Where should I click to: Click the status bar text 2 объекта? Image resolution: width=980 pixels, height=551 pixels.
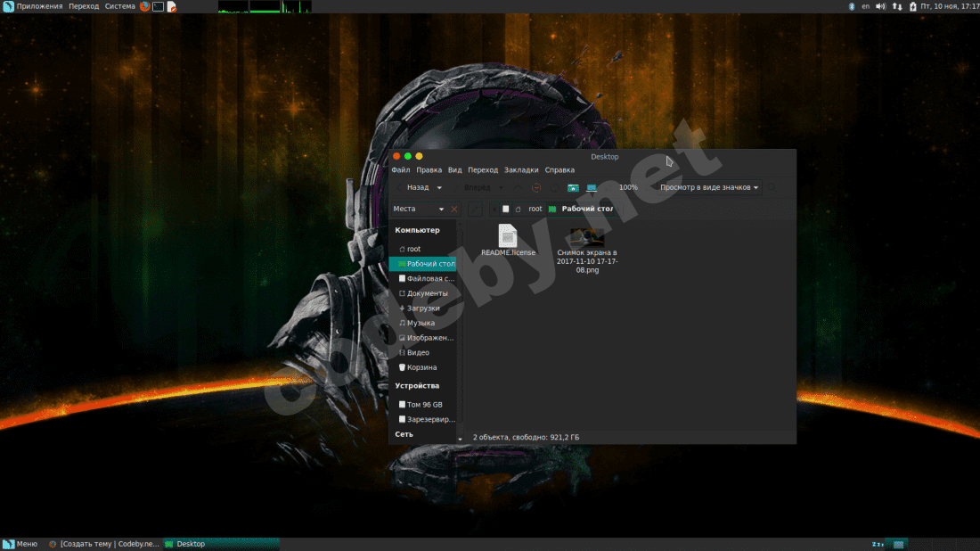[x=526, y=437]
